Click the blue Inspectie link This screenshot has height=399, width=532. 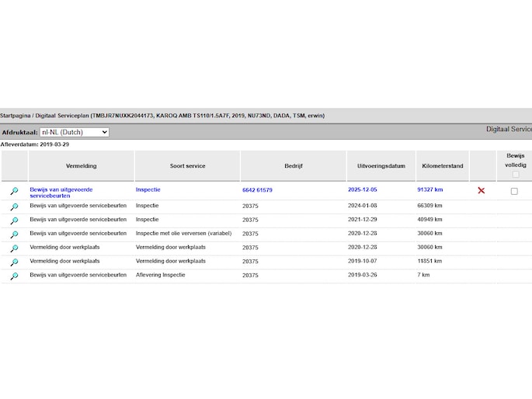coord(148,189)
